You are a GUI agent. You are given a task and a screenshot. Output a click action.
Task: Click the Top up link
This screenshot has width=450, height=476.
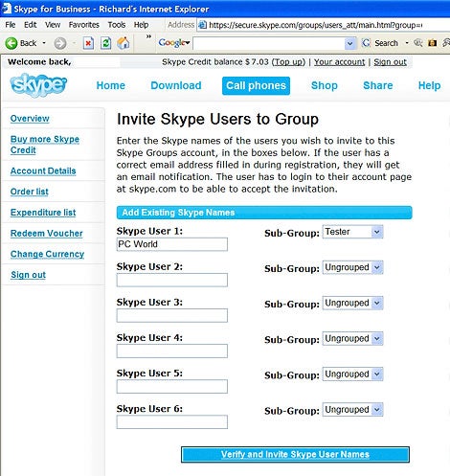click(x=288, y=62)
